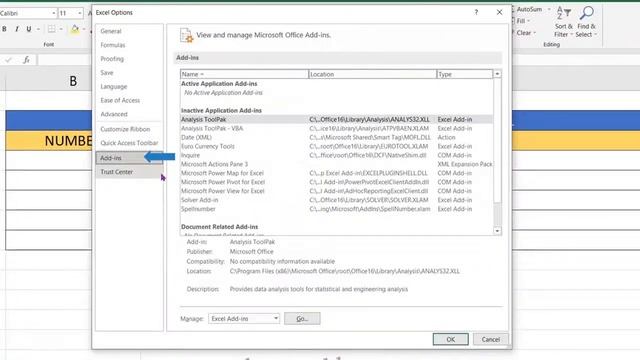
Task: Click the formula bar Enter checkmark
Action: pyautogui.click(x=8, y=60)
